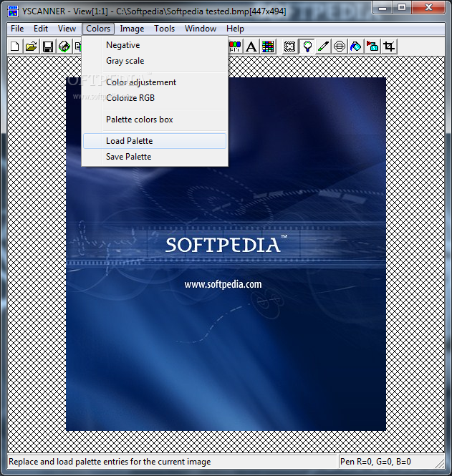The width and height of the screenshot is (452, 476).
Task: Open a file with the folder icon
Action: (31, 47)
